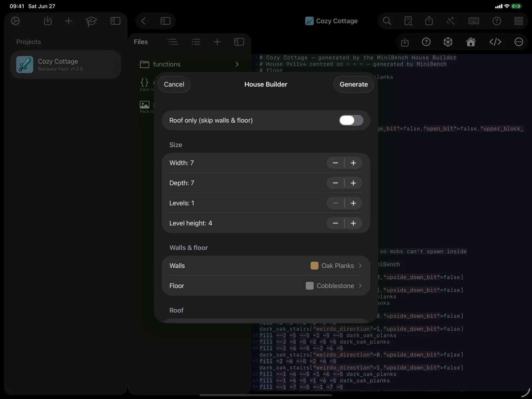The image size is (532, 399).
Task: Increase Width with plus button
Action: pos(353,163)
